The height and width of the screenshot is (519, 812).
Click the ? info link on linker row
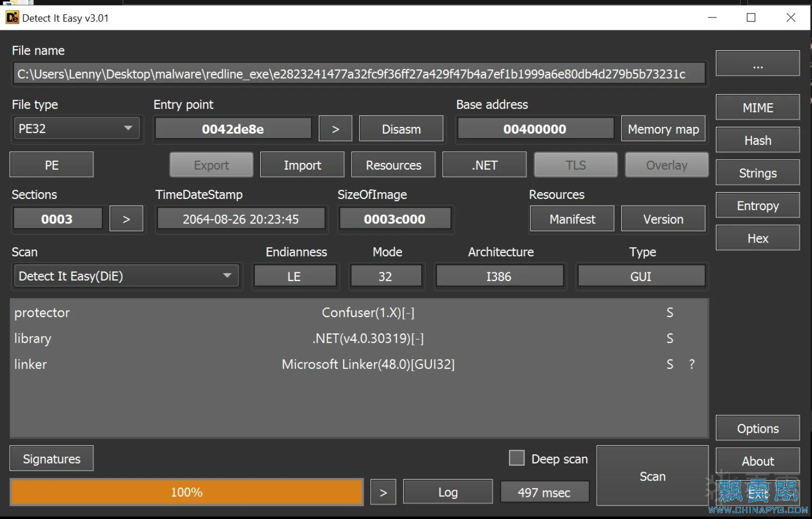coord(692,364)
